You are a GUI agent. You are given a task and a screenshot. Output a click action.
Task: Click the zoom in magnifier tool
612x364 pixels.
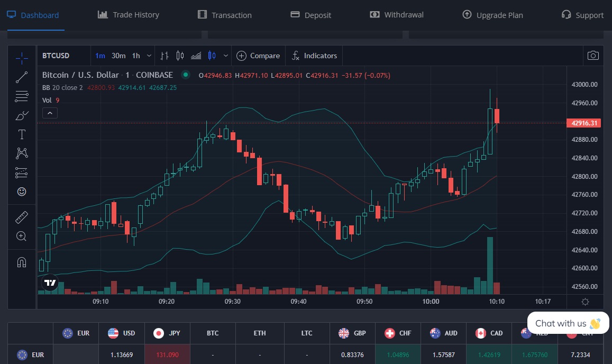(22, 236)
